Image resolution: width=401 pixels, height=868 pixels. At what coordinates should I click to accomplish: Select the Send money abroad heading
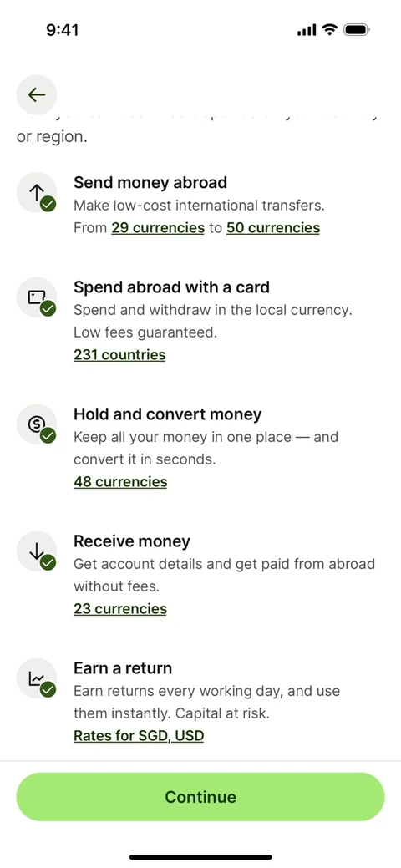click(150, 182)
